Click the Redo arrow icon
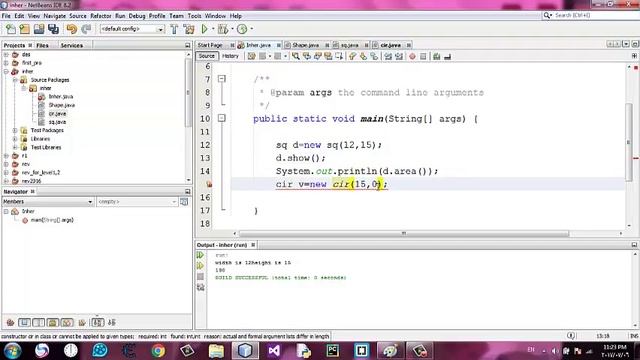This screenshot has width=640, height=360. coord(86,29)
